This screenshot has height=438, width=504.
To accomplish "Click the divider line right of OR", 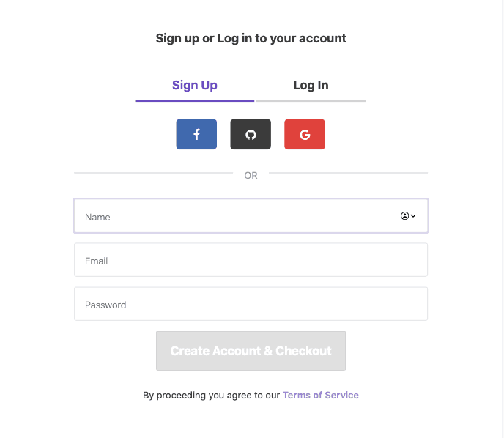I will (348, 173).
